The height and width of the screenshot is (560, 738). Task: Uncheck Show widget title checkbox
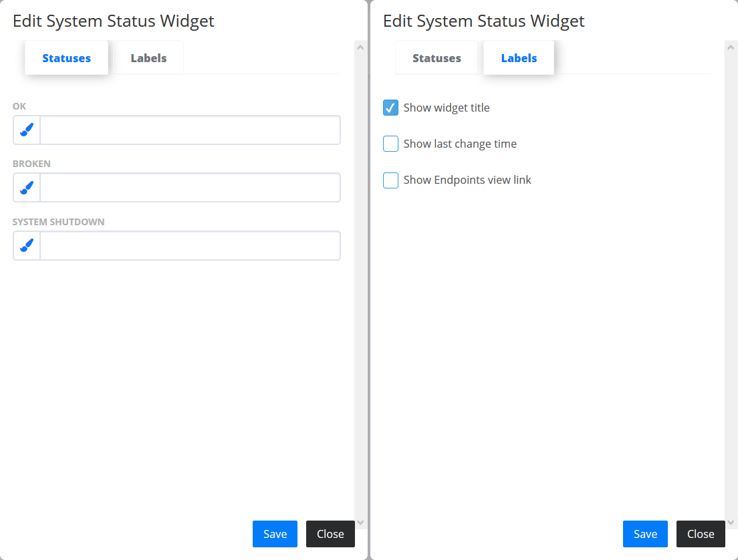point(390,108)
